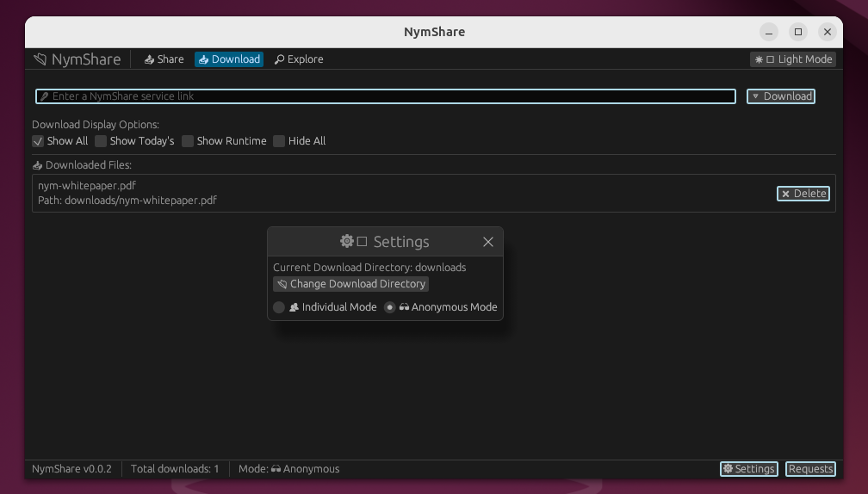Switch to Light Mode
868x494 pixels.
pyautogui.click(x=793, y=59)
